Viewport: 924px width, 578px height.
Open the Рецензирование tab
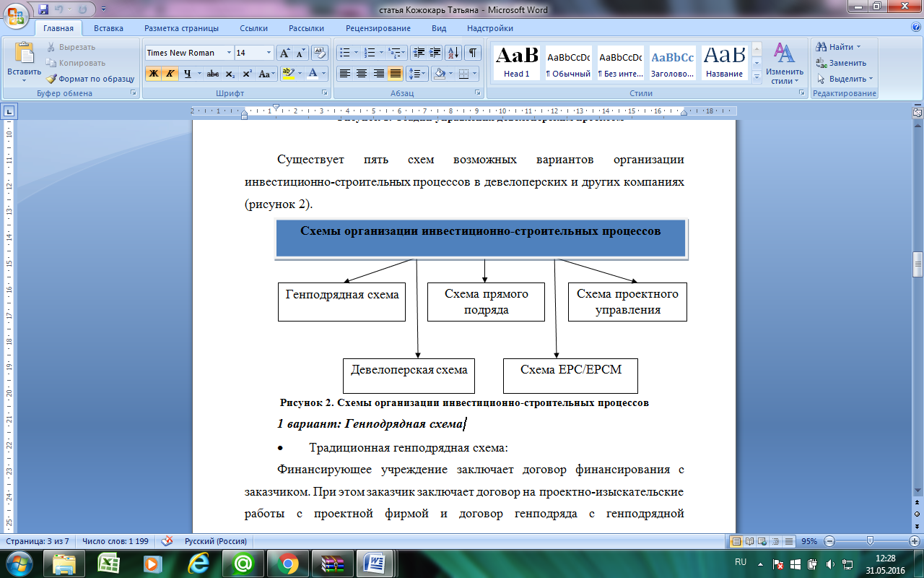(x=378, y=28)
